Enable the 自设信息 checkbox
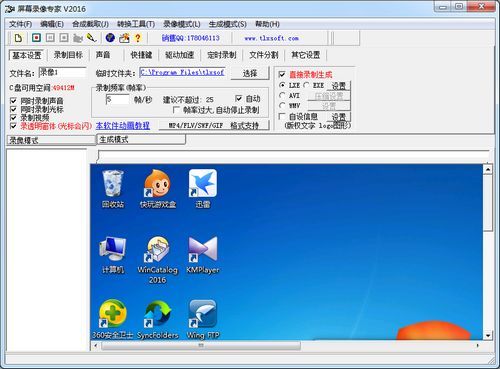Screen dimensions: 500x369 (x=282, y=116)
